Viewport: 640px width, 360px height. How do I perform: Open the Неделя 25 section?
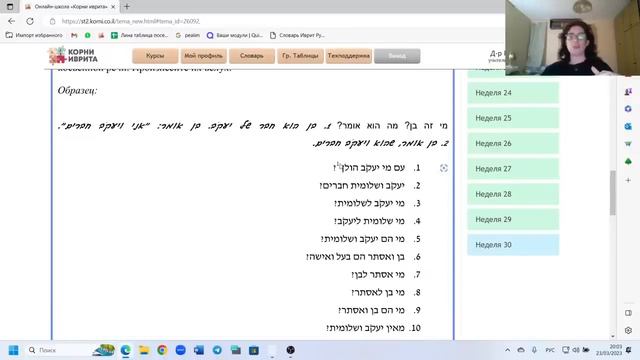513,118
